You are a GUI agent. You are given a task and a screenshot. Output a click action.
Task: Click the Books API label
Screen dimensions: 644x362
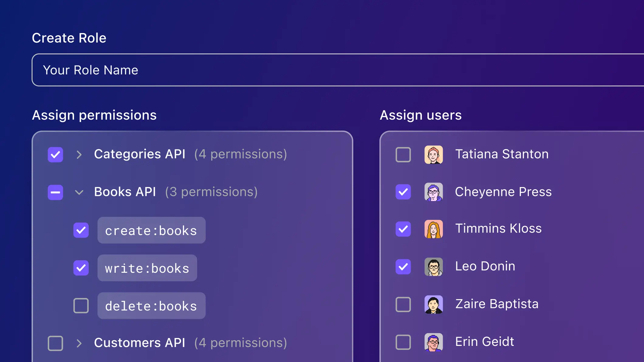125,192
